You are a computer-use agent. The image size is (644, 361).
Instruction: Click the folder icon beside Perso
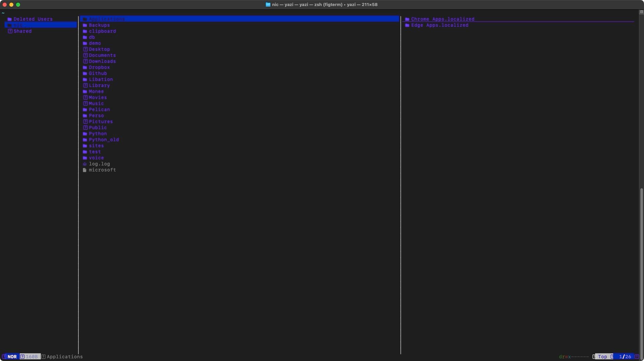(x=85, y=116)
